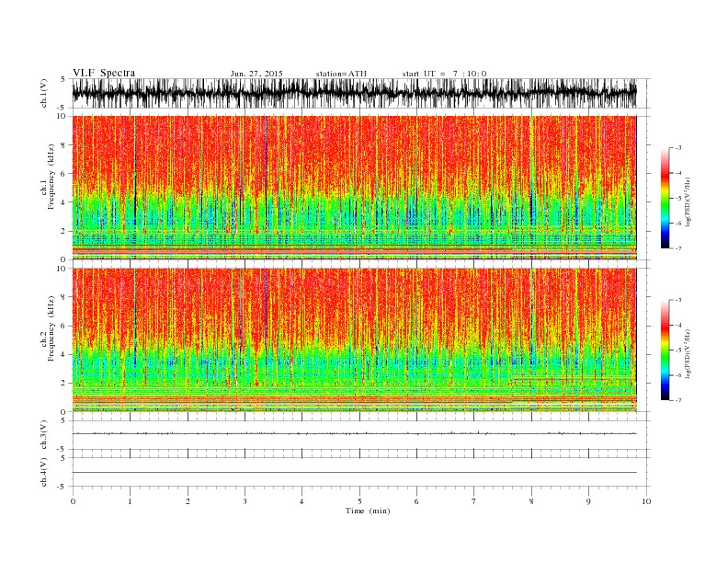Click the ch.1 colorbar "log(PSD)(V²/Hz)" label

click(x=688, y=201)
